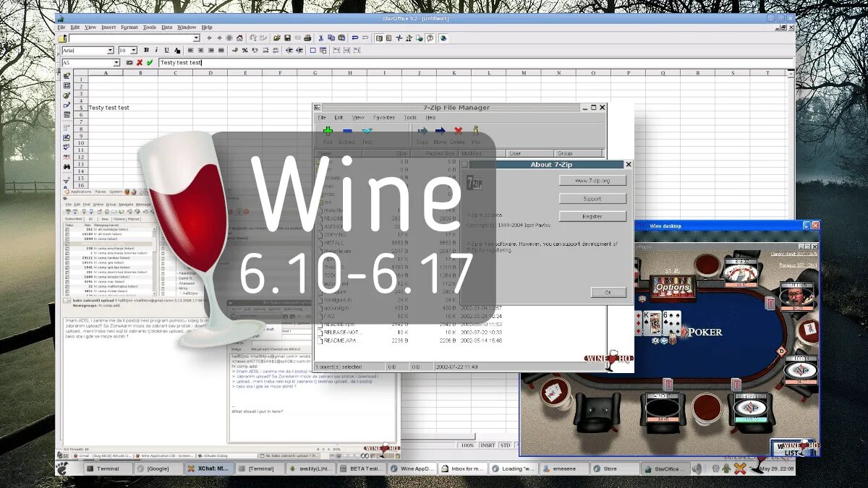Open Data menu in StarOffice
Screen dimensions: 868x488
[x=167, y=27]
